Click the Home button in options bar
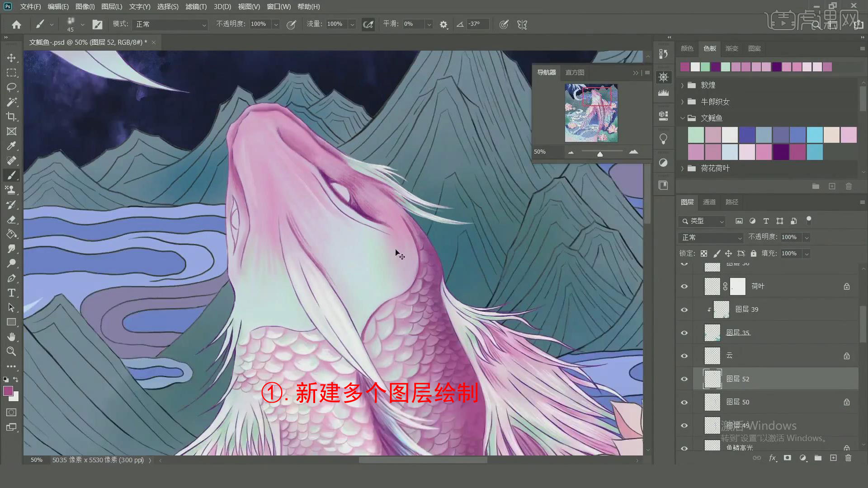868x488 pixels. (x=17, y=24)
